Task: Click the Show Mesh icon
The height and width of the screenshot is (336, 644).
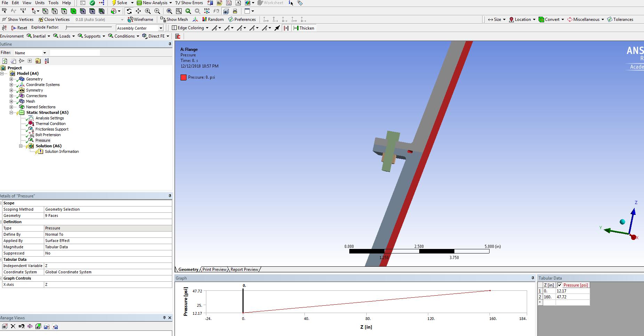Action: 174,19
